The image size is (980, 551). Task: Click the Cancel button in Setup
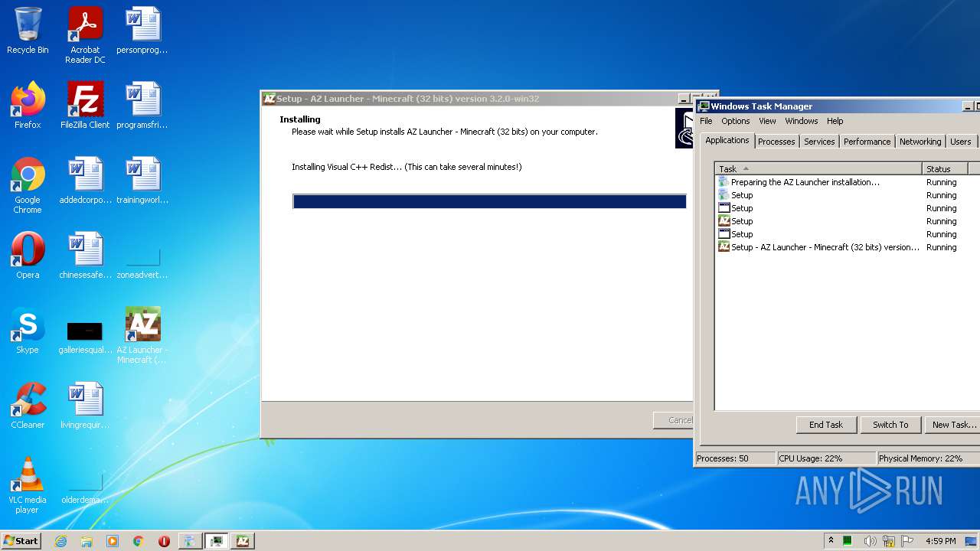(x=673, y=420)
